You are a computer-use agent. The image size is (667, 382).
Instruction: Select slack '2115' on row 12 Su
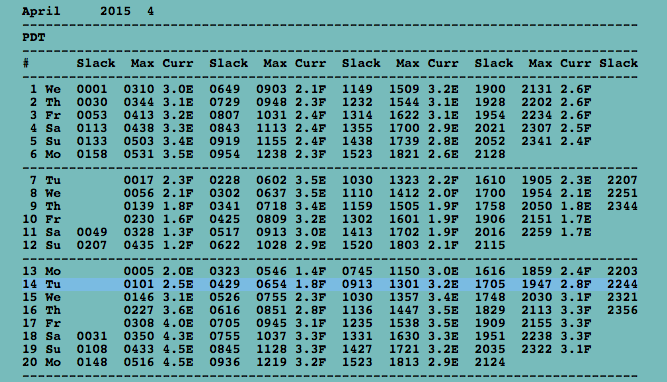490,245
